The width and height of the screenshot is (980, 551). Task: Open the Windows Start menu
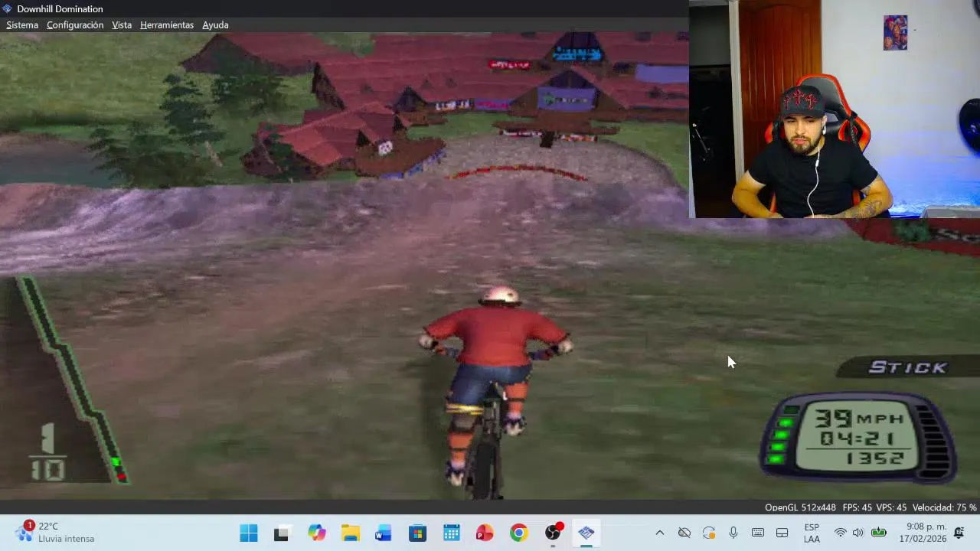[249, 533]
